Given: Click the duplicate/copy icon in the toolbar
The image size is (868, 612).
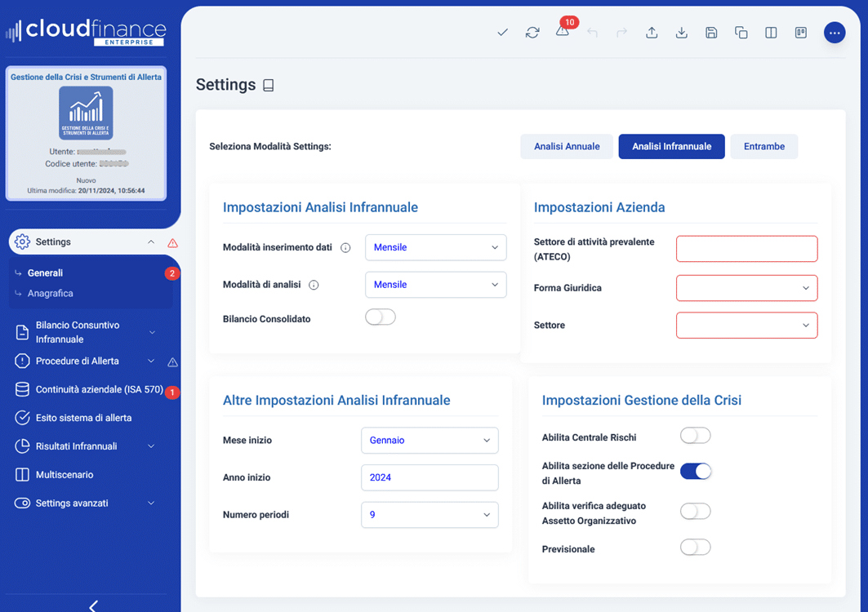Looking at the screenshot, I should [741, 33].
